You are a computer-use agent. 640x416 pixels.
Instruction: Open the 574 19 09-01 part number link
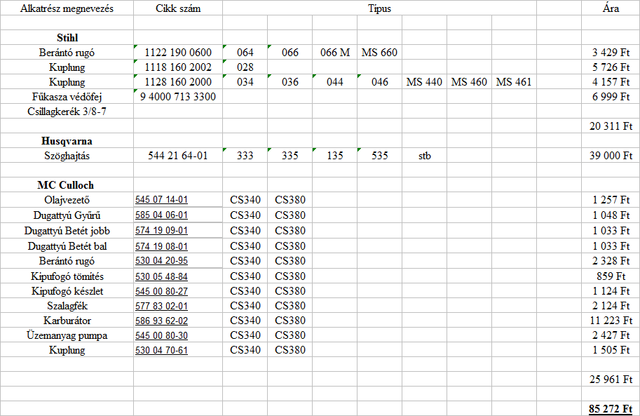click(x=162, y=231)
